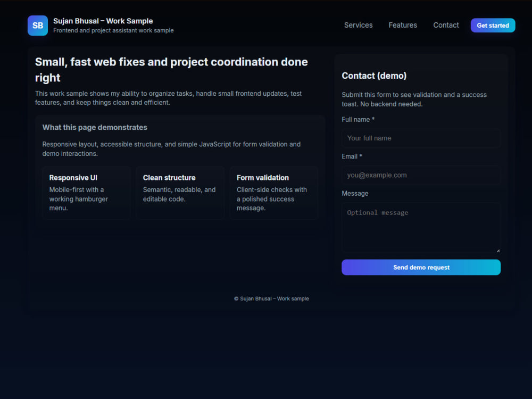Submit with Send demo request button
Screen dimensions: 532x399
421,268
